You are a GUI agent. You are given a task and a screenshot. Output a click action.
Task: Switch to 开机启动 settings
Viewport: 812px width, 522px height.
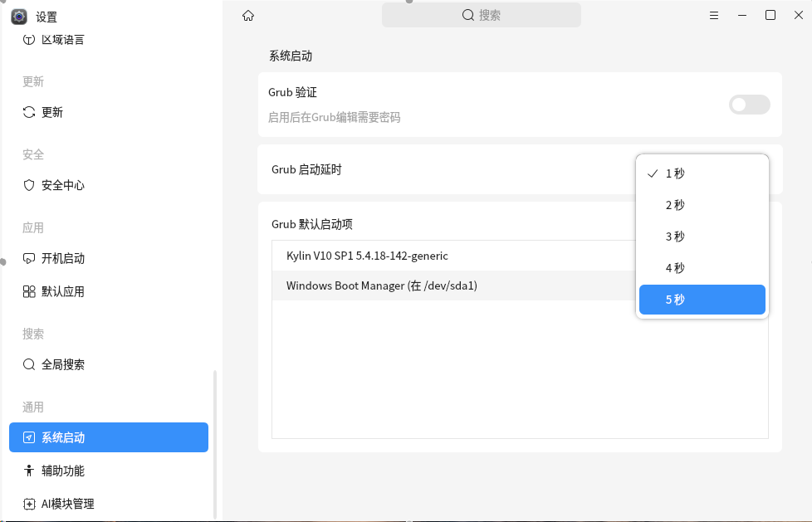coord(109,258)
